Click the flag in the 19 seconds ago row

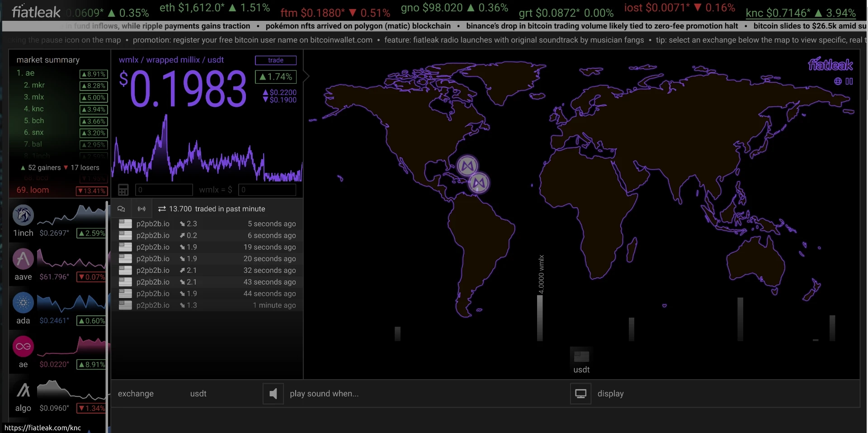point(125,247)
